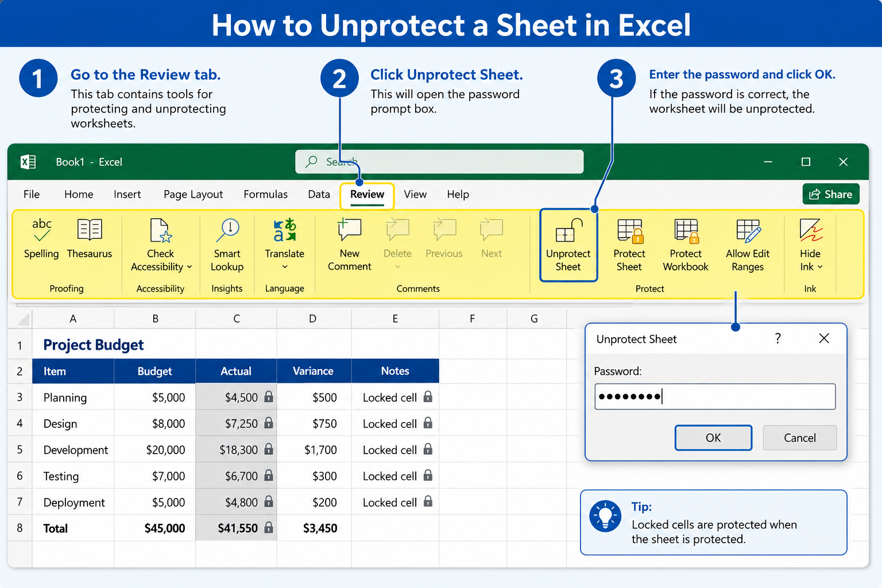This screenshot has width=882, height=588.
Task: Open the Thesaurus tool
Action: 90,238
